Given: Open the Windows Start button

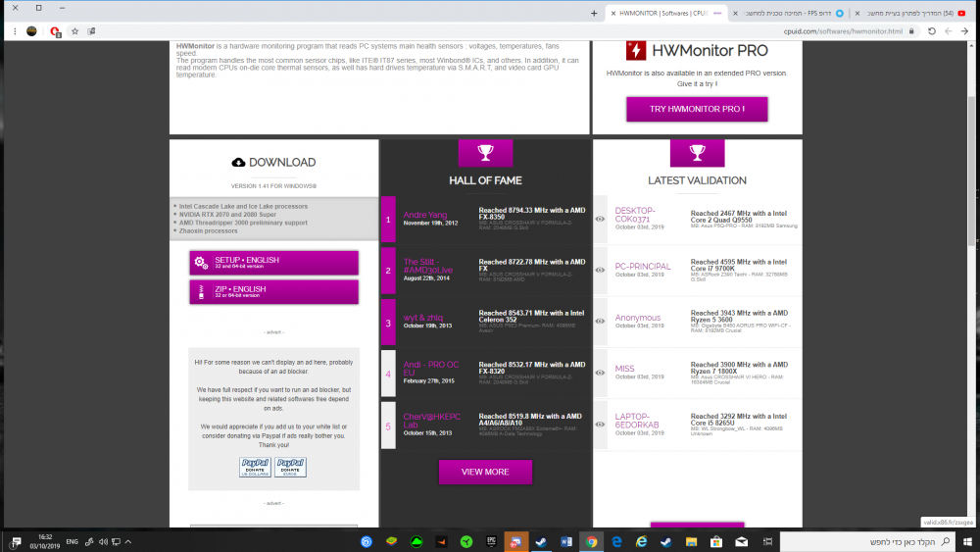Looking at the screenshot, I should coord(967,542).
